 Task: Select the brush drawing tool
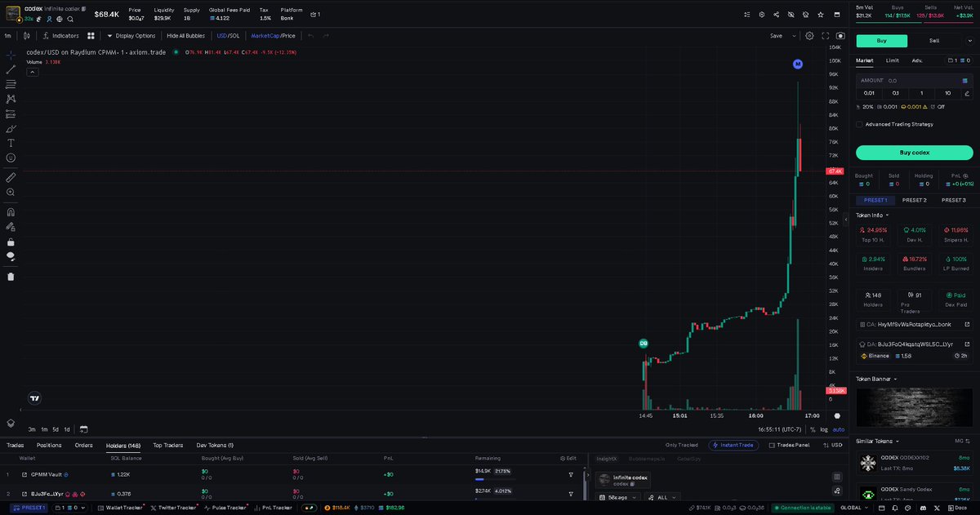pyautogui.click(x=11, y=128)
